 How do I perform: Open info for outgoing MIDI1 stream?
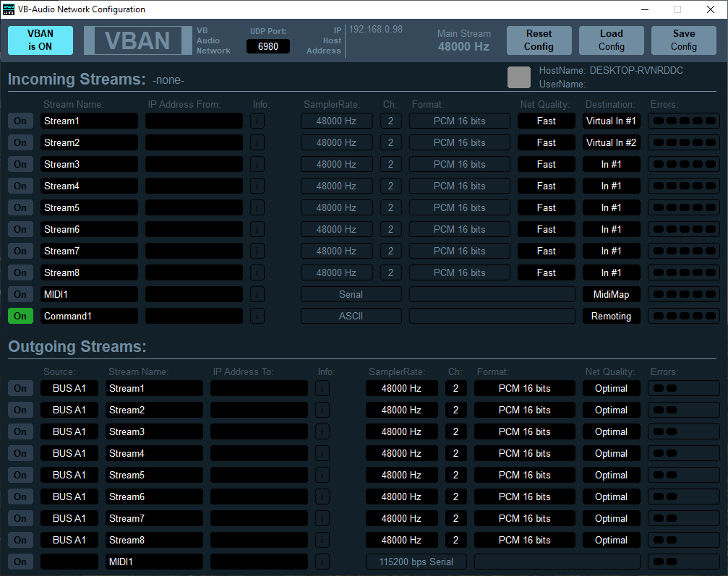[322, 562]
